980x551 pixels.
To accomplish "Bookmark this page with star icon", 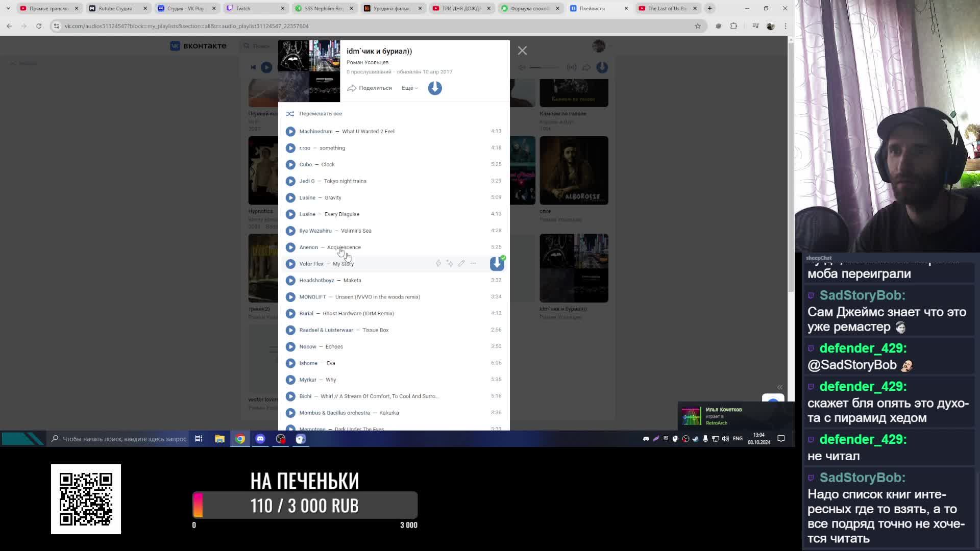I will (698, 26).
